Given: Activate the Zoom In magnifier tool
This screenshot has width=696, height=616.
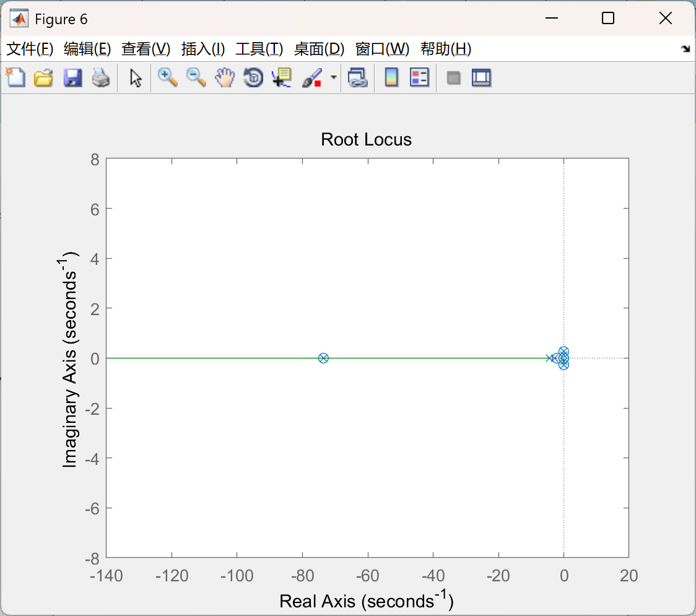Looking at the screenshot, I should click(167, 77).
